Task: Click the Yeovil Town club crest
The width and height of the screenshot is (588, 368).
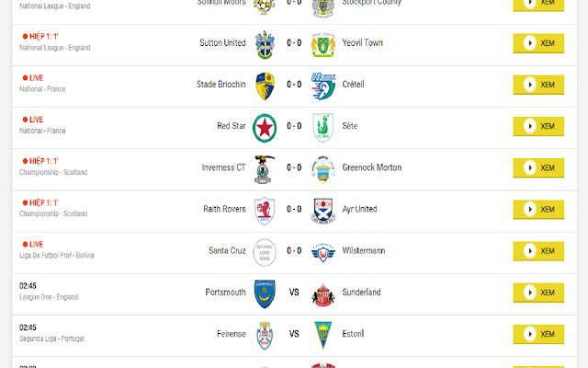Action: pos(322,45)
